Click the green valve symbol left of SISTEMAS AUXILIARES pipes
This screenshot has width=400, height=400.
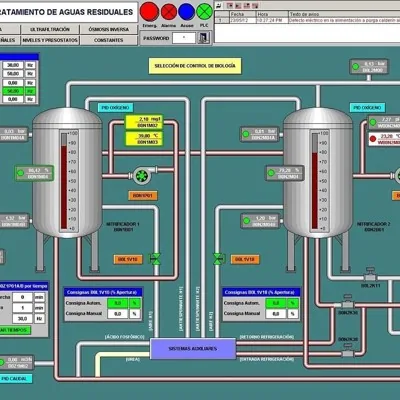[155, 259]
